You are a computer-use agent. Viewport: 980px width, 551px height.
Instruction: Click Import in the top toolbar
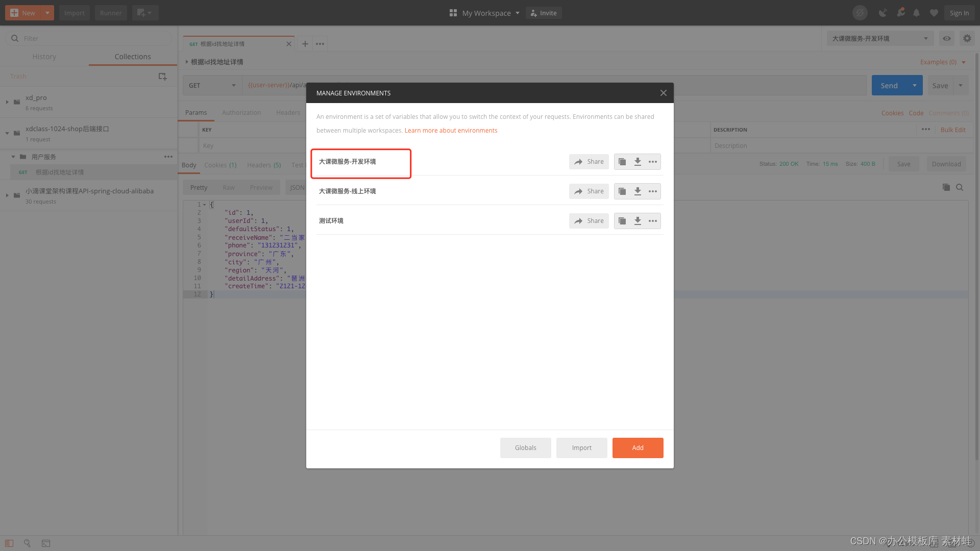(x=75, y=13)
